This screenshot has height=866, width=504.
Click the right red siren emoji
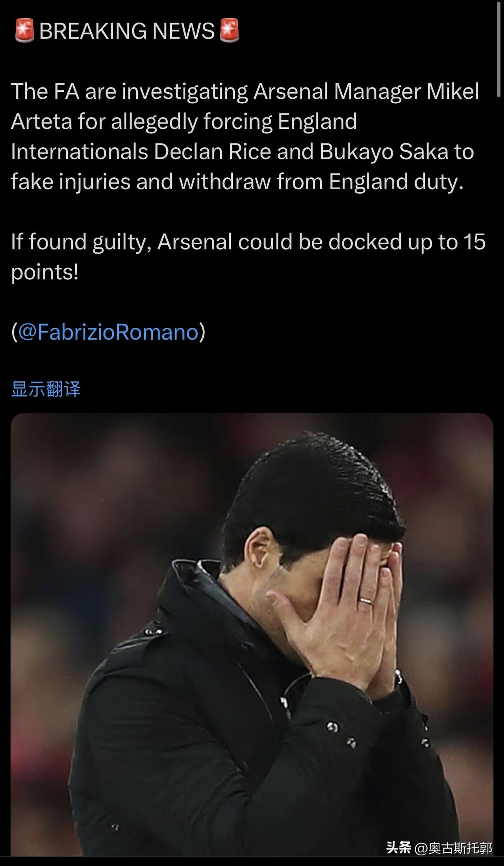pyautogui.click(x=229, y=31)
